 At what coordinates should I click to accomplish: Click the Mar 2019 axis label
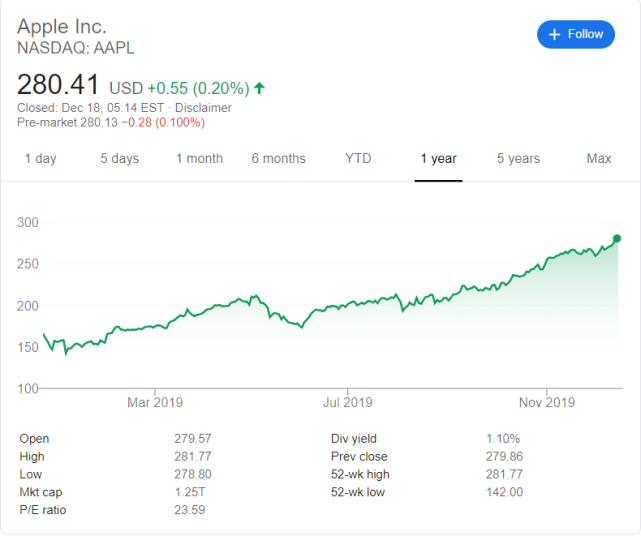155,403
